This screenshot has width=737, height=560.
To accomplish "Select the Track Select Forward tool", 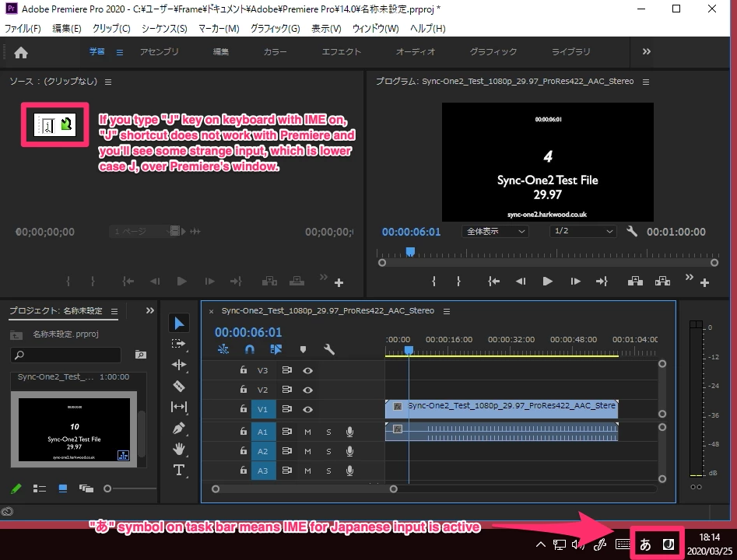I will pyautogui.click(x=179, y=344).
